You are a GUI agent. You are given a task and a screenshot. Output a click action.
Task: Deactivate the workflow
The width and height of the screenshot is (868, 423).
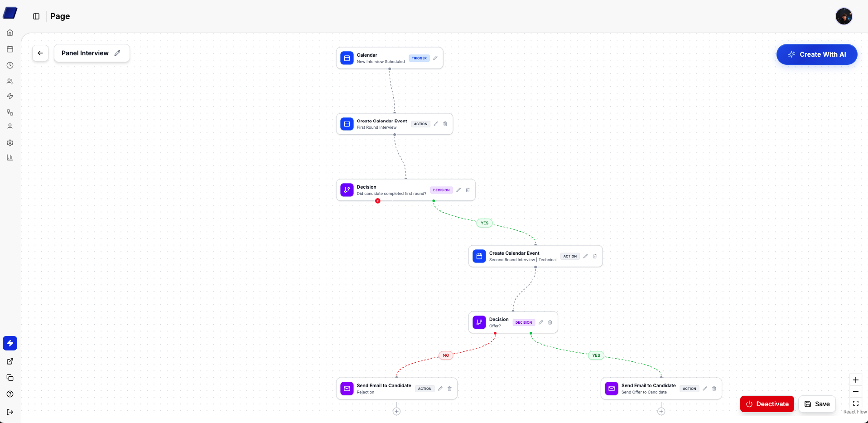[767, 404]
